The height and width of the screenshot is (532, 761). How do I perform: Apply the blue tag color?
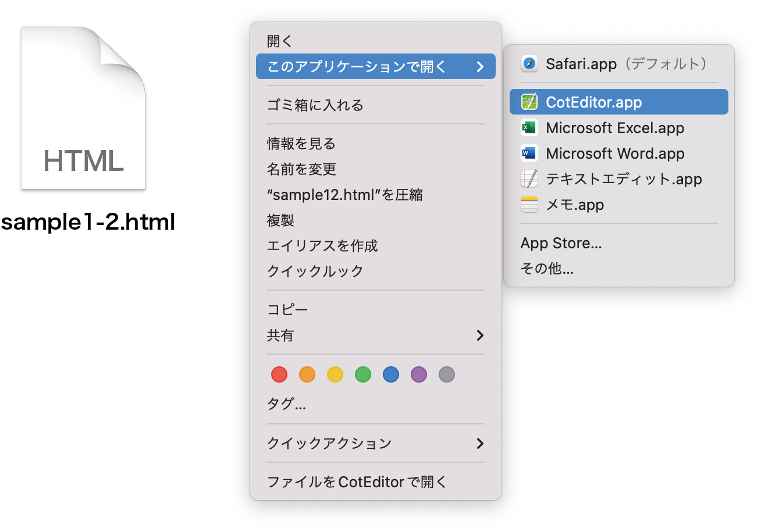tap(391, 374)
